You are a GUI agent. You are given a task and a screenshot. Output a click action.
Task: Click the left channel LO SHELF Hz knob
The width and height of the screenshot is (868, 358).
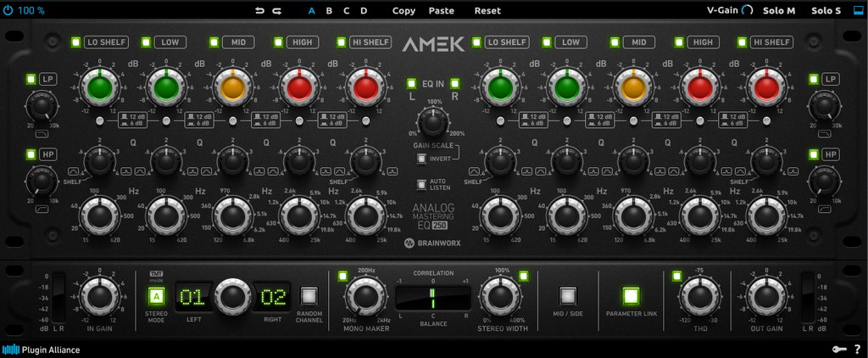[100, 216]
